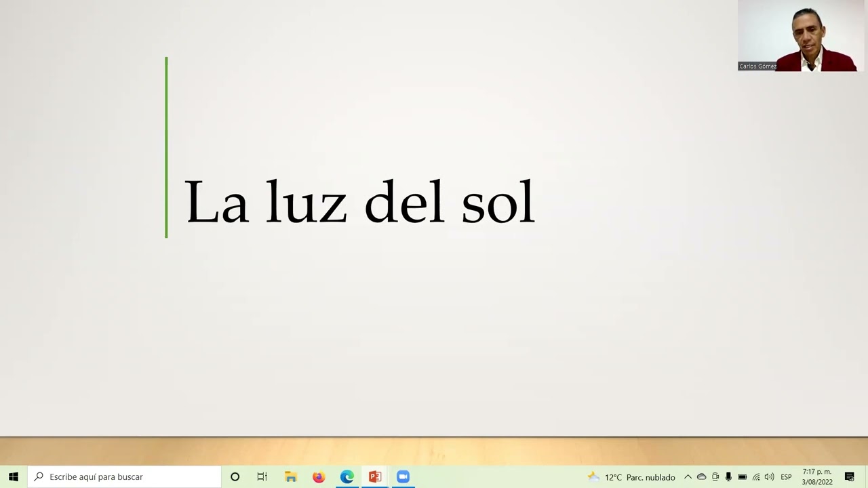This screenshot has width=868, height=488.
Task: Expand hidden system tray icons chevron
Action: point(688,477)
